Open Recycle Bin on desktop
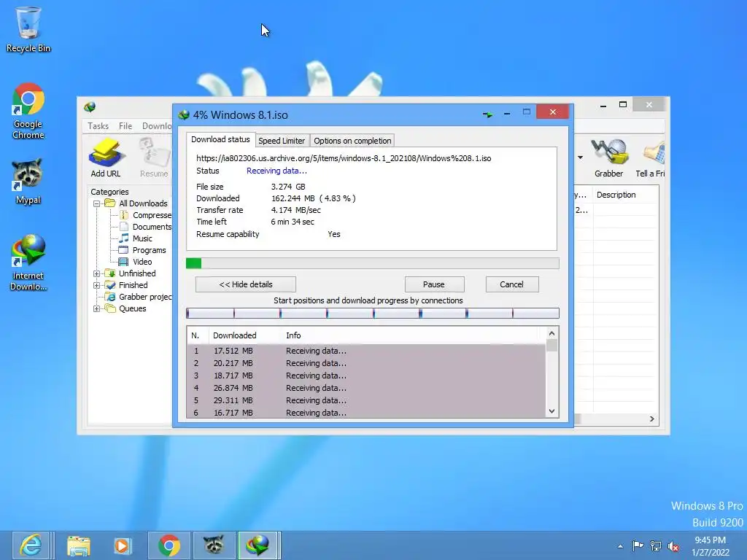Screen dimensions: 747x560 28,29
